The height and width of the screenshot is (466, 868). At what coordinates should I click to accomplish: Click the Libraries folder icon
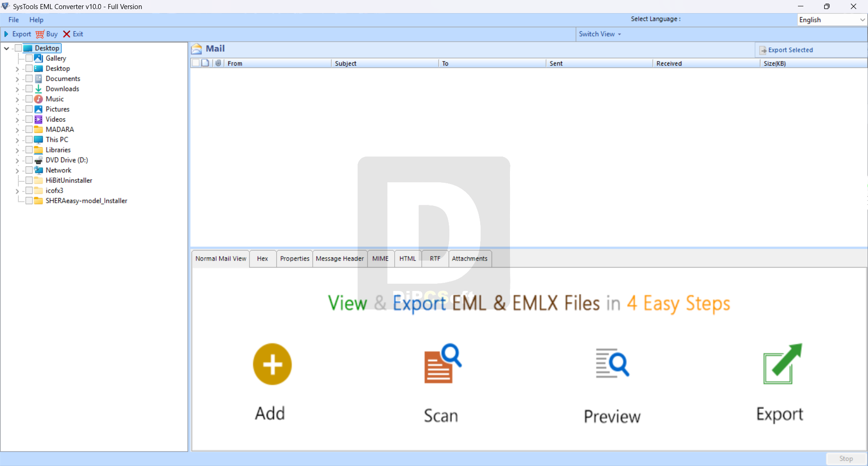(38, 150)
